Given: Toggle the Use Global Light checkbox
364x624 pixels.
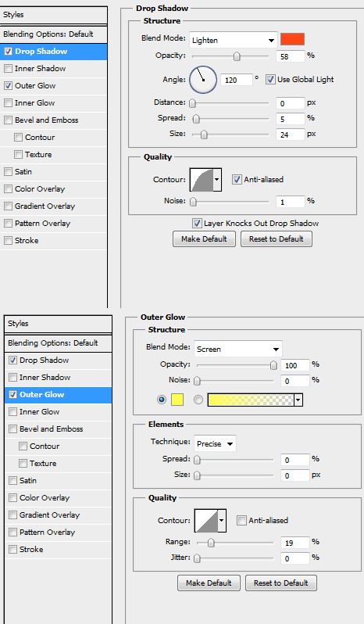Looking at the screenshot, I should (270, 79).
